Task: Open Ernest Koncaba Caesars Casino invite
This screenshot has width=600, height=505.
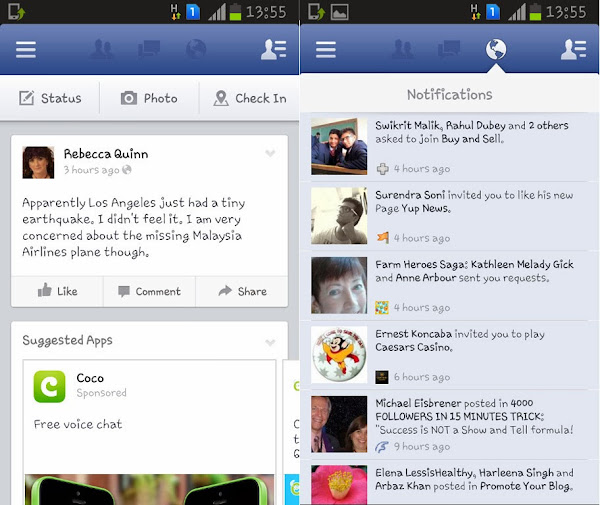Action: point(450,355)
